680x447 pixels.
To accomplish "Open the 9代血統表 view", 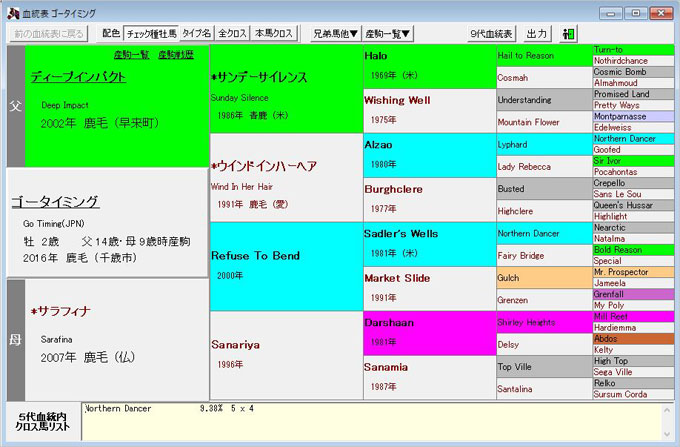I will [x=492, y=34].
